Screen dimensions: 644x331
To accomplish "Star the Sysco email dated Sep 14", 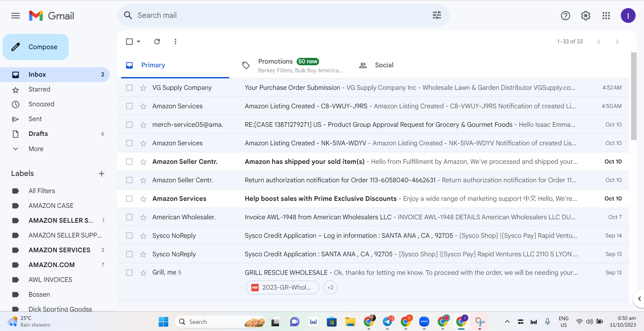I will point(143,236).
